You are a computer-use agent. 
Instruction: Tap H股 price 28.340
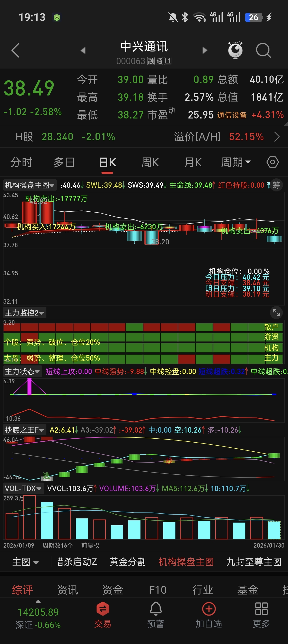coord(57,137)
